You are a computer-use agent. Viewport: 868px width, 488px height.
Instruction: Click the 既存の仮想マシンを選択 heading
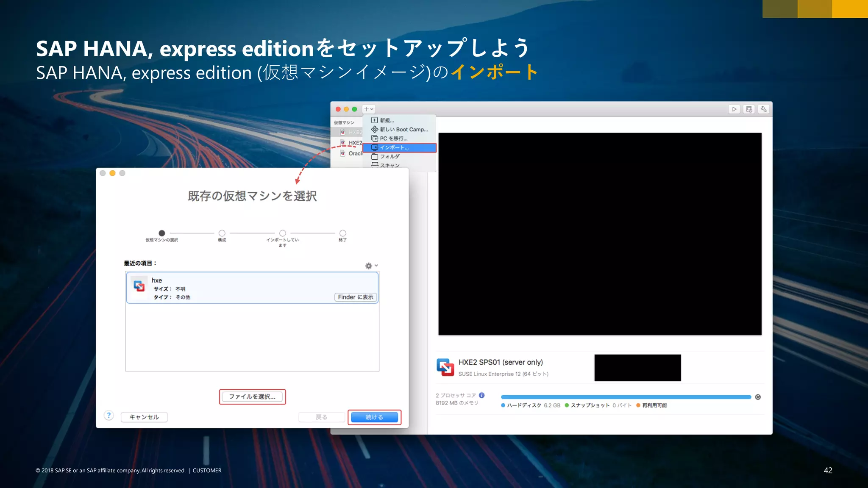click(x=252, y=196)
